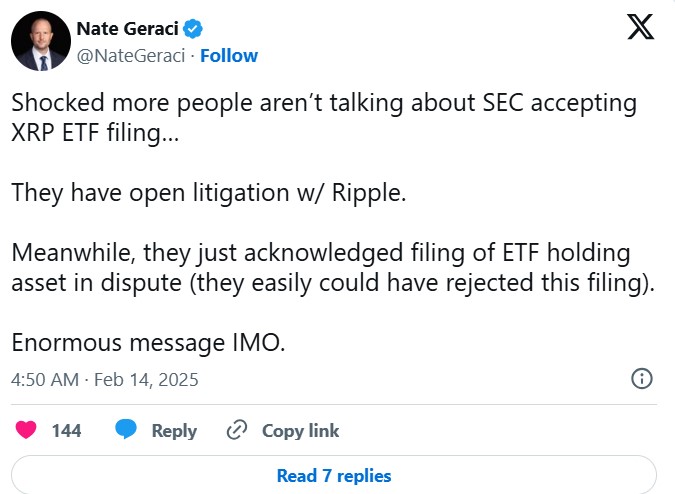Click the "Enormous message IMO." line

[x=148, y=342]
